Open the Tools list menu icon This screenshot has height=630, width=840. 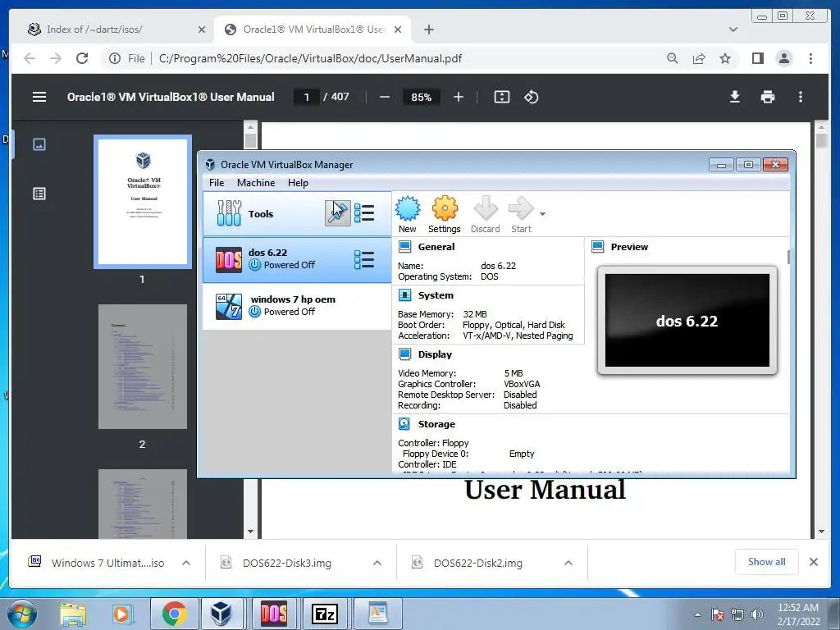point(364,213)
